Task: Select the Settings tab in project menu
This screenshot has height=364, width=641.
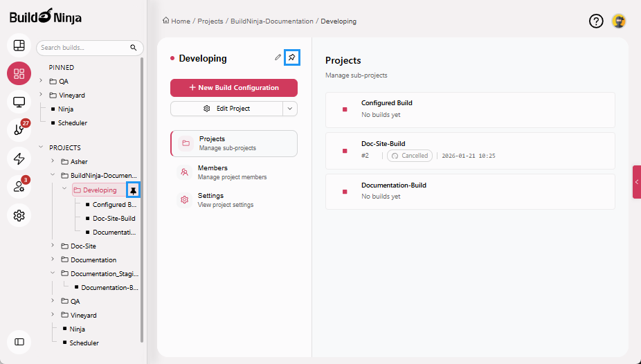Action: [x=234, y=200]
